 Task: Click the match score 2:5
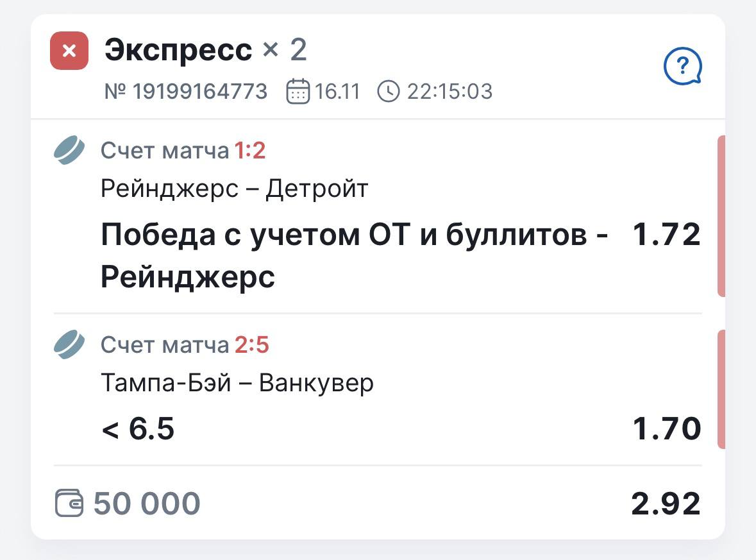(251, 346)
